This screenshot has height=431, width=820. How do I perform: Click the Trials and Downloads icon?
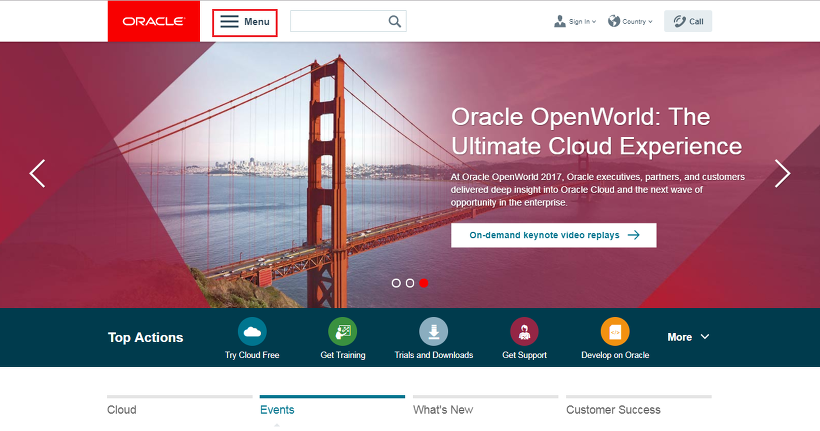[x=434, y=332]
